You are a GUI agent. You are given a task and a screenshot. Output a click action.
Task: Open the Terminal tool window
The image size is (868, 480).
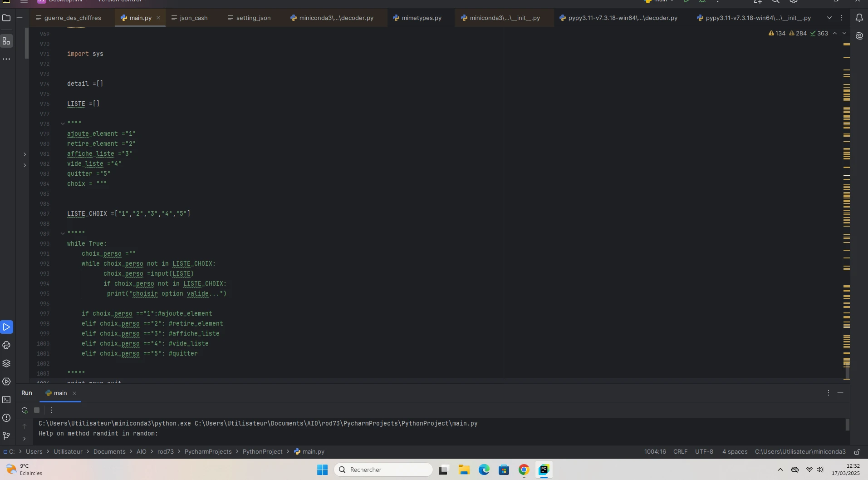click(6, 400)
